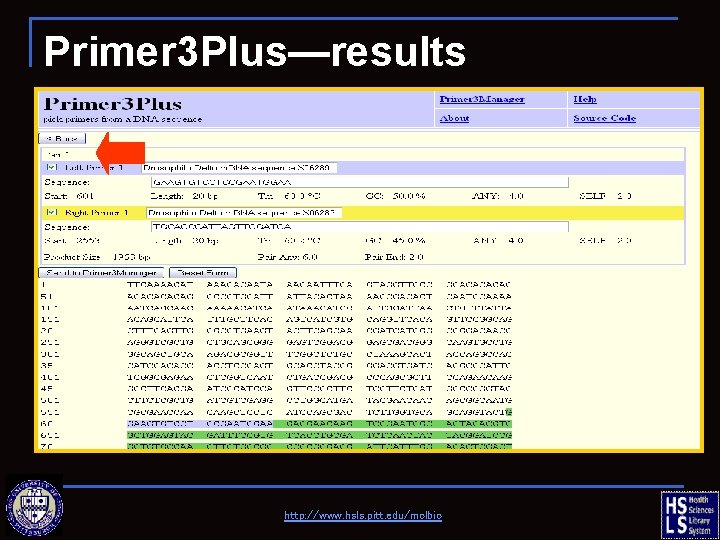Click the Pair Any 6.0 value

point(287,257)
